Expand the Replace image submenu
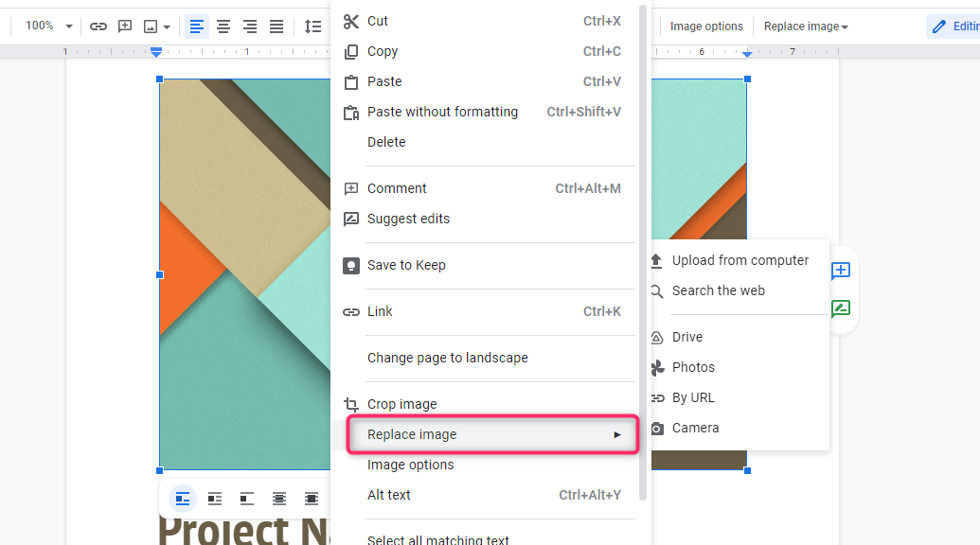Screen dimensions: 980x545 tap(492, 434)
